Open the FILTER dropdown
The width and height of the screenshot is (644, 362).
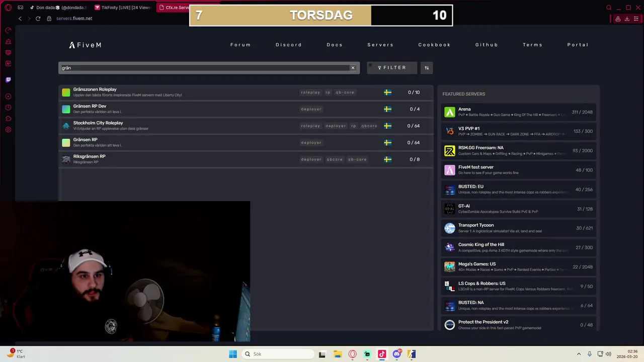(392, 68)
